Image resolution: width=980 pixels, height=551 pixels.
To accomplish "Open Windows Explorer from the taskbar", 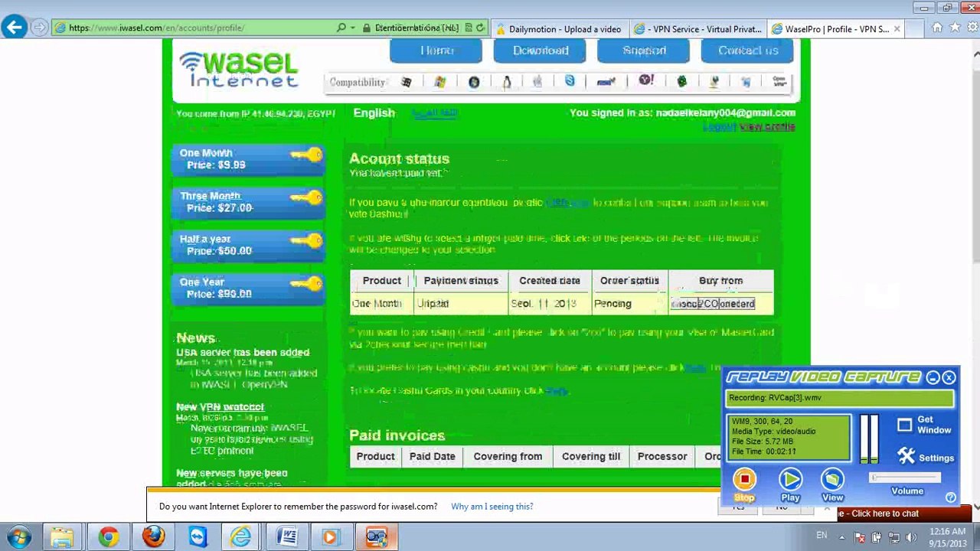I will pos(63,536).
